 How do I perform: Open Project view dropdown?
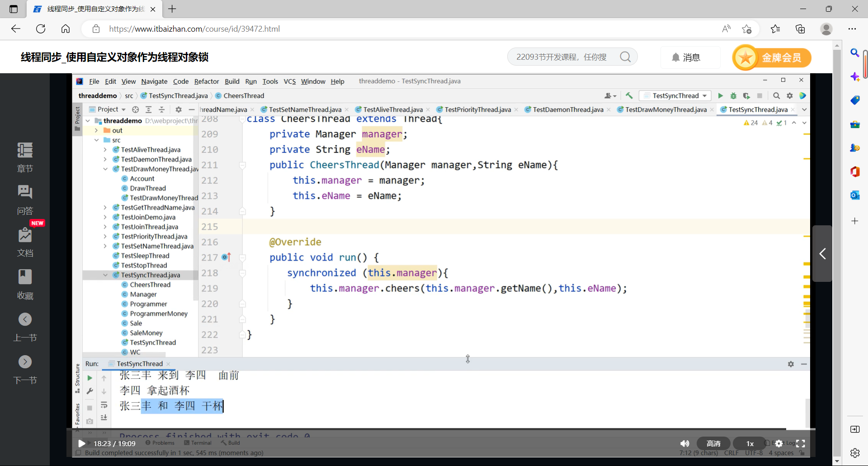108,109
